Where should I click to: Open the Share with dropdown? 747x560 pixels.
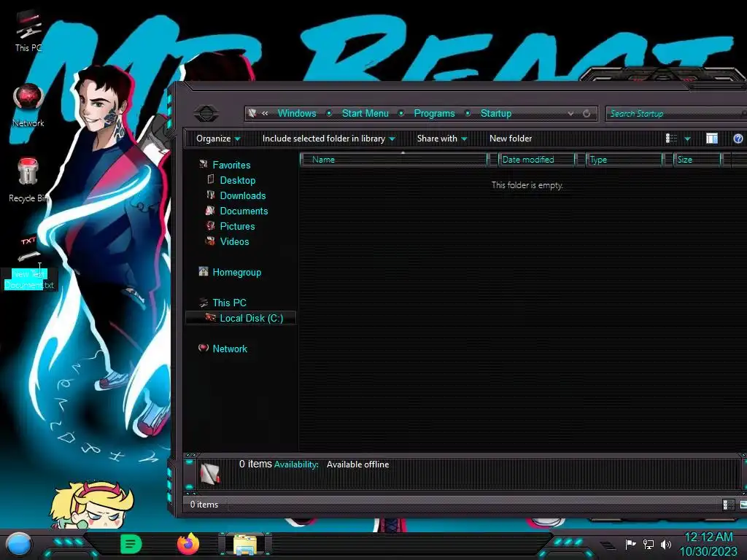441,139
